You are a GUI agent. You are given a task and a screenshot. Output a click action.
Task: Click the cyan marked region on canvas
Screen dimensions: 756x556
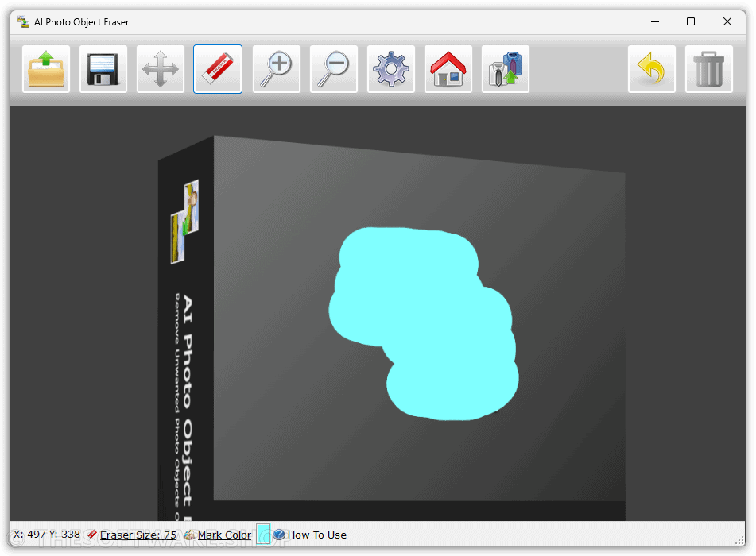425,322
